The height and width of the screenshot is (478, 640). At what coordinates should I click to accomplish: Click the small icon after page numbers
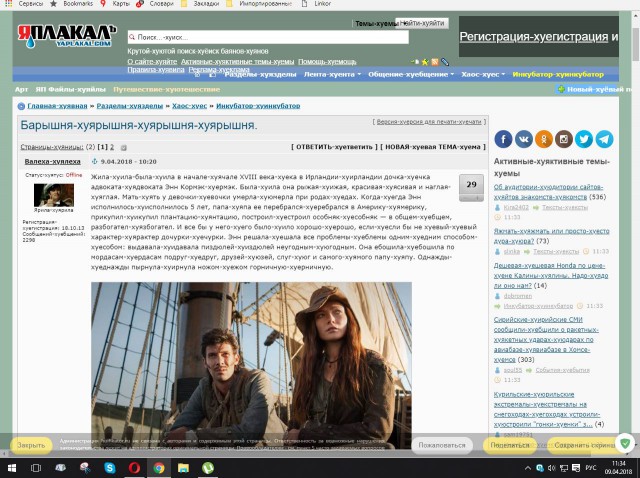[x=124, y=147]
